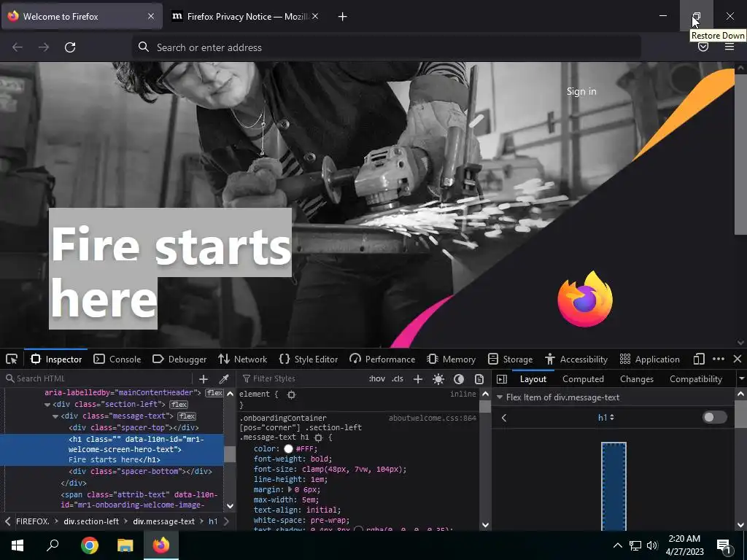Click the Search HTML field
747x560 pixels.
coord(98,378)
